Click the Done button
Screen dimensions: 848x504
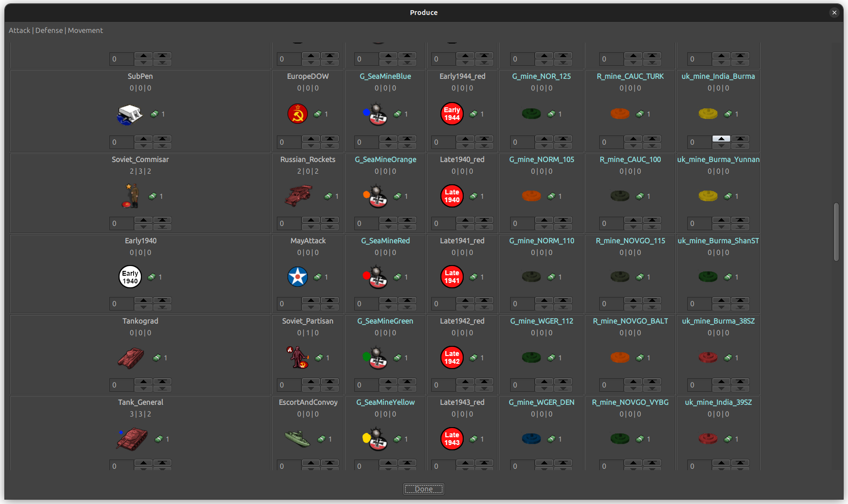[x=423, y=489]
